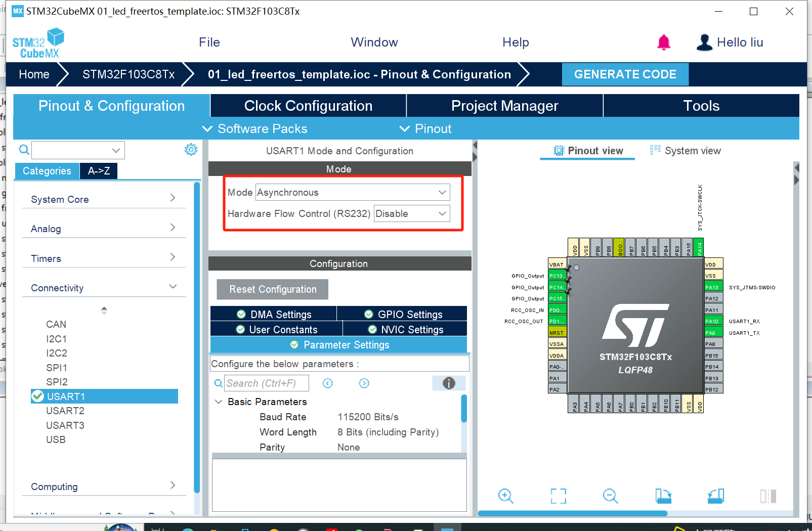
Task: Open the Help menu
Action: tap(516, 42)
